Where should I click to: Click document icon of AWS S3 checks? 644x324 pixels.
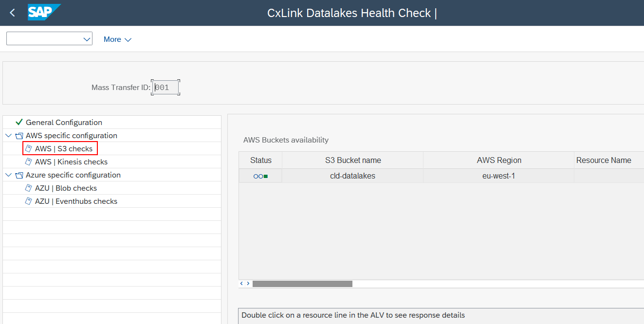(x=29, y=149)
